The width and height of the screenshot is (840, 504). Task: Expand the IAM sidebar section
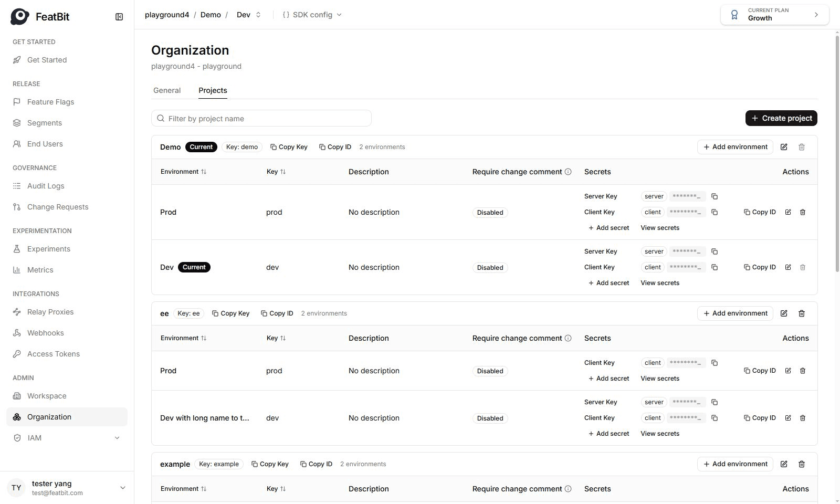click(67, 438)
